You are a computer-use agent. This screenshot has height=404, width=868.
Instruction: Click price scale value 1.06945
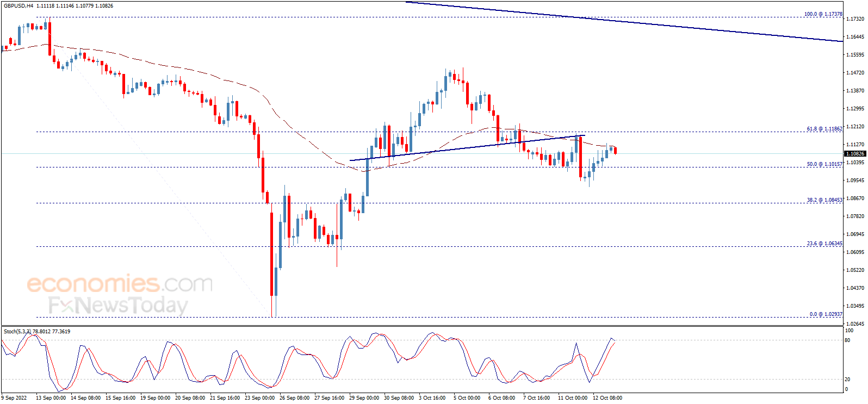tap(855, 234)
